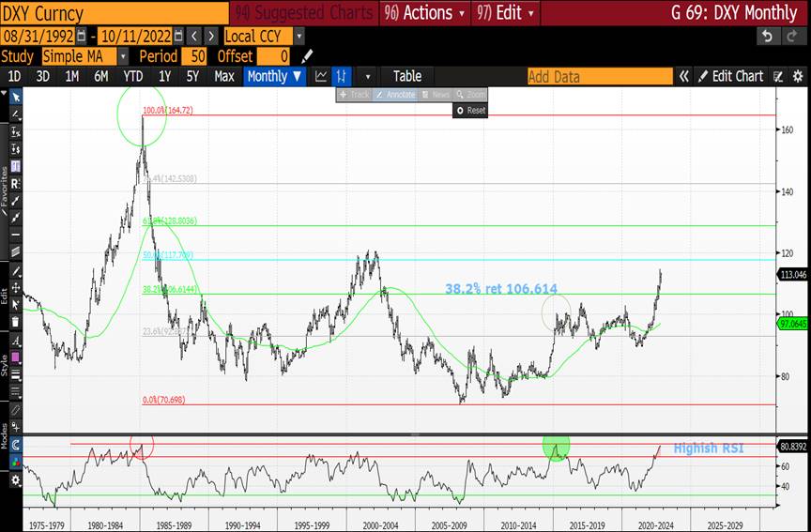The height and width of the screenshot is (532, 811).
Task: Open the Monthly periodicity dropdown
Action: (274, 77)
